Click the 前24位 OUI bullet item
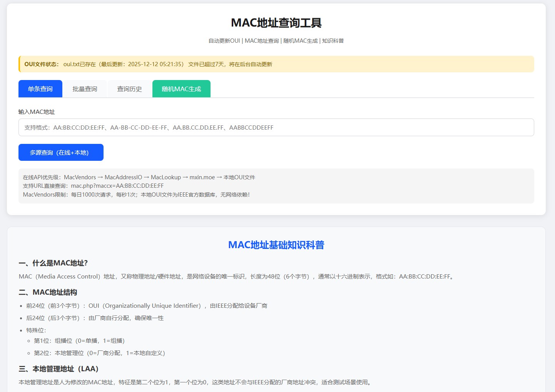555x392 pixels. coord(147,306)
